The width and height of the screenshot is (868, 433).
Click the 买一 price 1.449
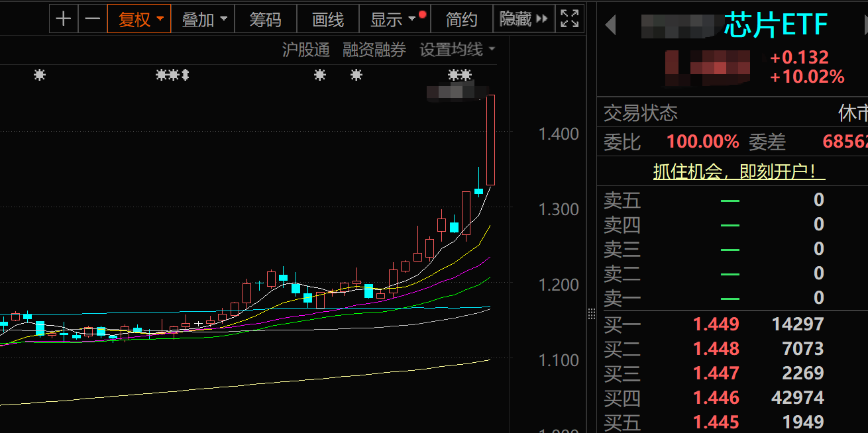pos(716,324)
